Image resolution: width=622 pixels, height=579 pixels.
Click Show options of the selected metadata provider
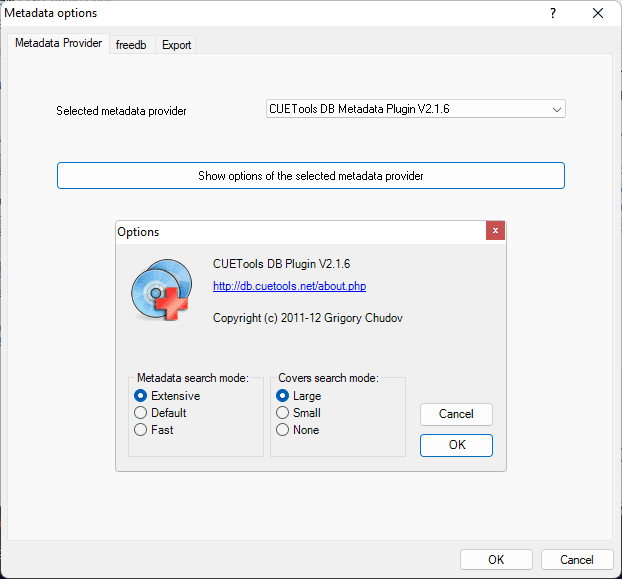[x=311, y=176]
